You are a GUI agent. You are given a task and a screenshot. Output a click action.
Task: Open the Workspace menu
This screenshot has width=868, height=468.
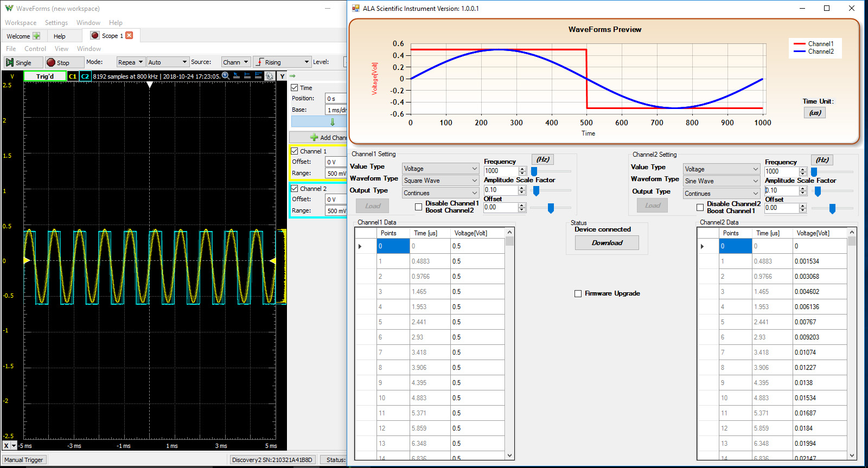(x=21, y=23)
